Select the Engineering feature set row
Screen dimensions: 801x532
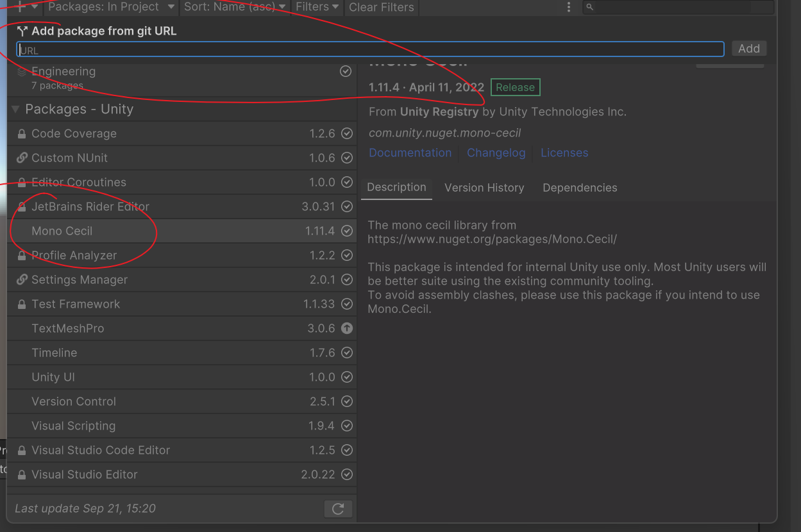182,78
